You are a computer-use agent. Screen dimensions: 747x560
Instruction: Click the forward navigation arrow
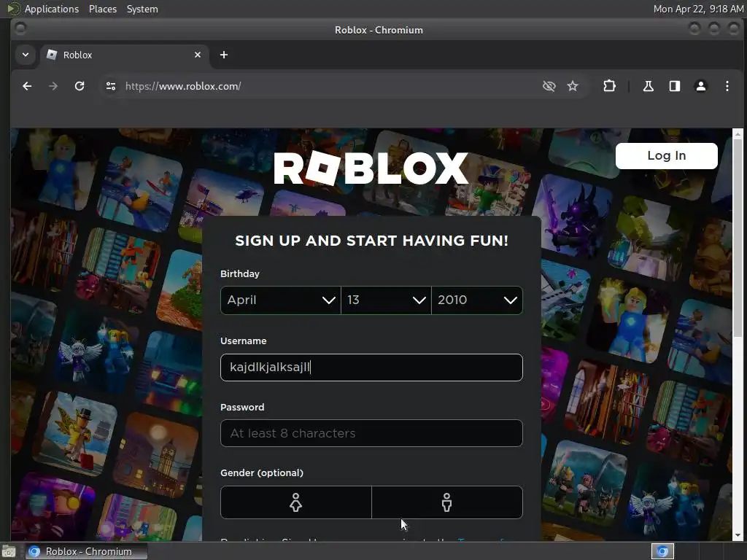[x=53, y=86]
